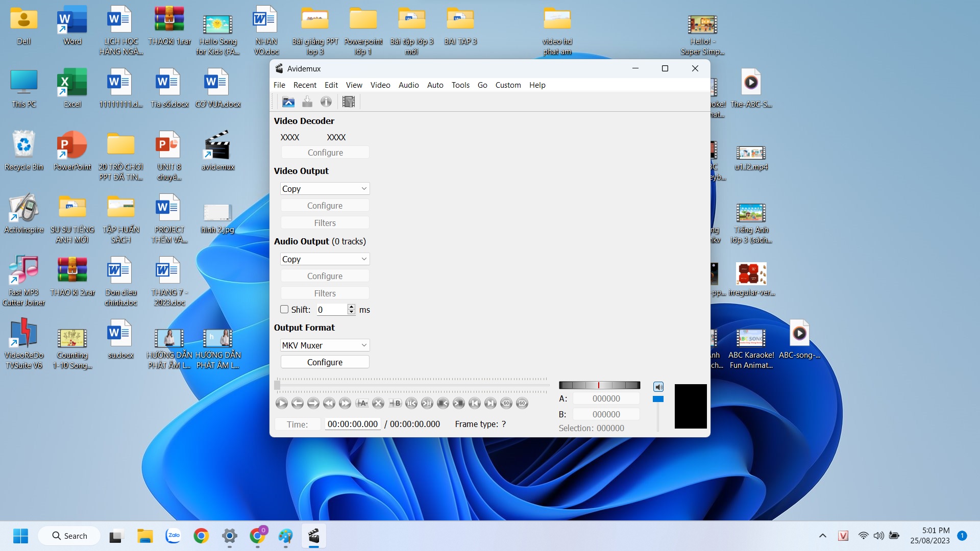Click the taskbar Search box
This screenshot has width=980, height=551.
coord(69,536)
